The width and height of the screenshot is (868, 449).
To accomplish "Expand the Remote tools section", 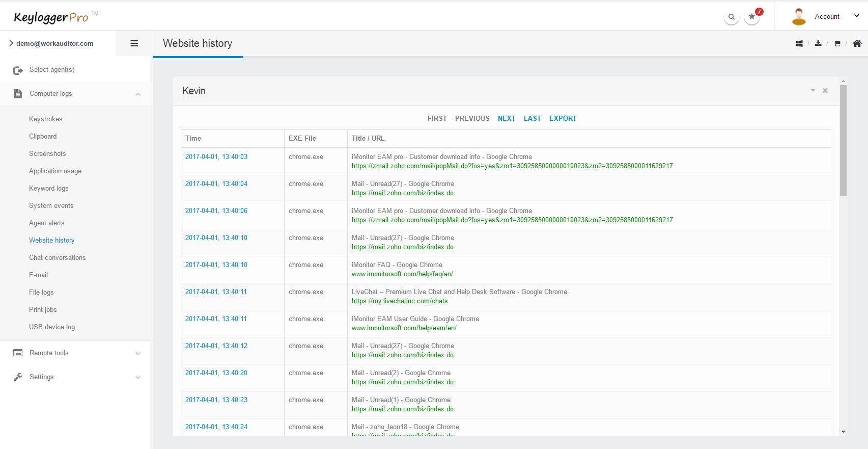I will (x=138, y=353).
